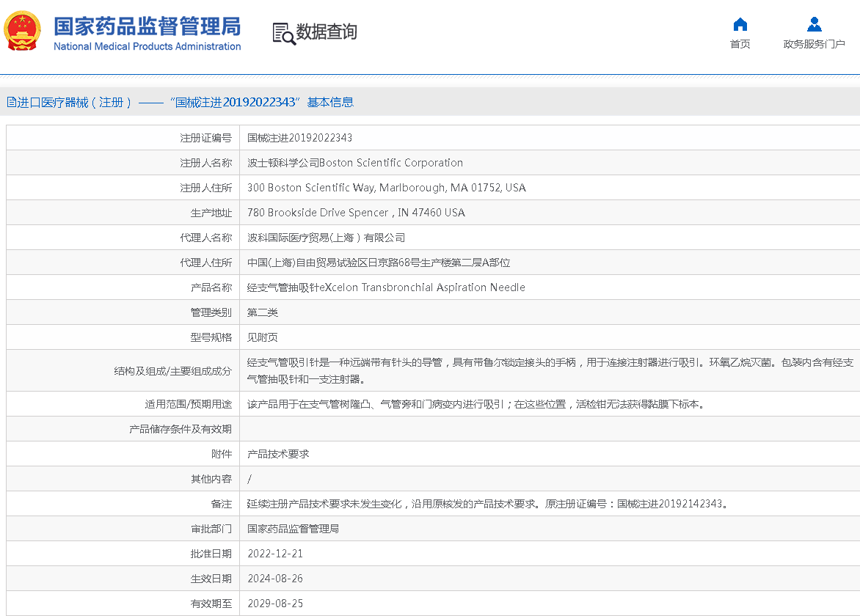Click the 生产地址 row label
860x616 pixels.
211,213
